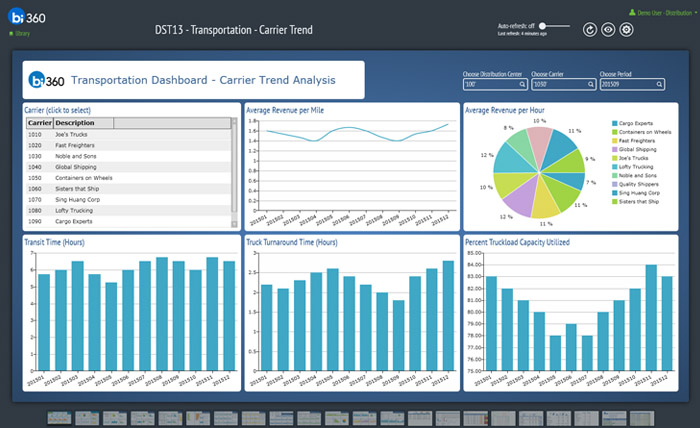Select carrier row 1090 Cargo Experts
Viewport: 700px width, 428px height.
129,221
